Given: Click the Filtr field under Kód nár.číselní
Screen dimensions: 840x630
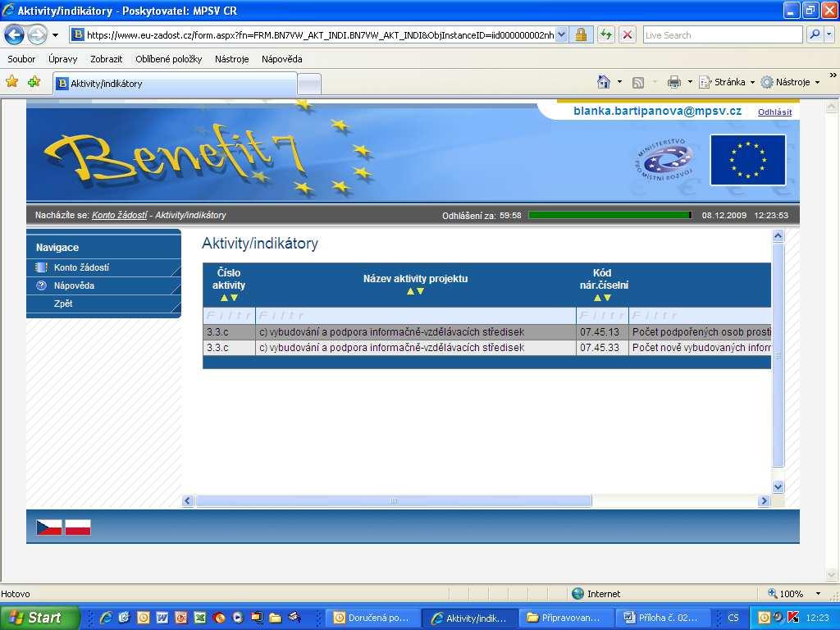Looking at the screenshot, I should pyautogui.click(x=603, y=316).
